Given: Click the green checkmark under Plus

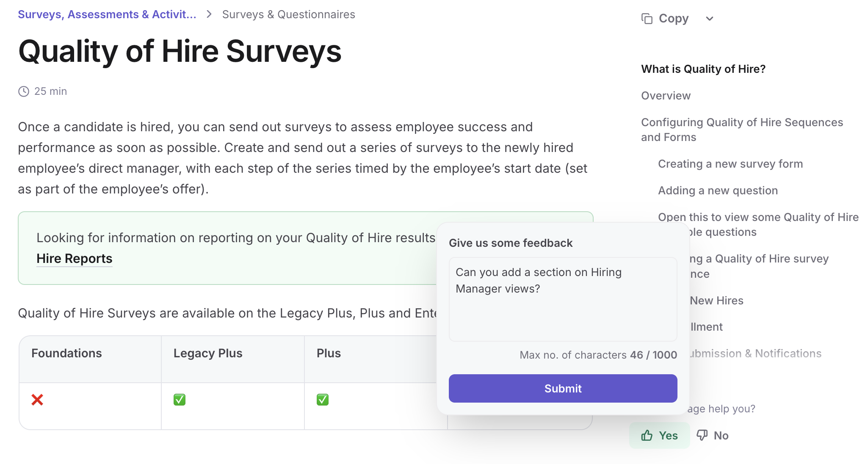Looking at the screenshot, I should [x=323, y=400].
